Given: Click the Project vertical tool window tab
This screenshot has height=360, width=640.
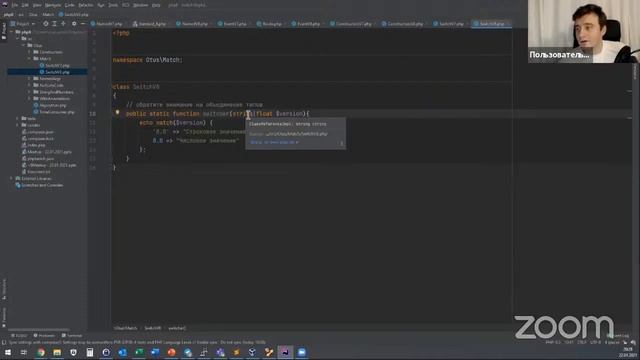Looking at the screenshot, I should coord(4,31).
